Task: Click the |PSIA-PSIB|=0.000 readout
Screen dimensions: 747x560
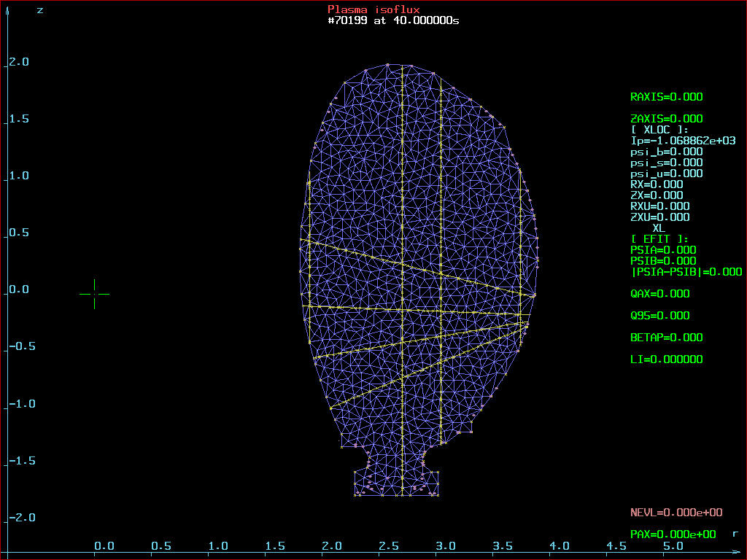Action: tap(686, 272)
